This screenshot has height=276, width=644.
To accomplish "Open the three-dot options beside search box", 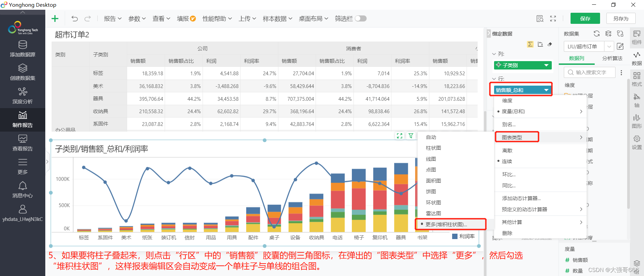I will point(621,73).
